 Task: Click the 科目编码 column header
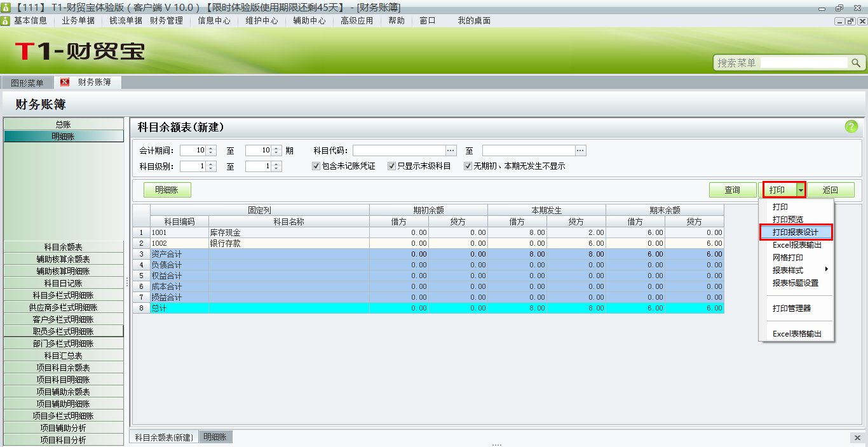point(179,222)
